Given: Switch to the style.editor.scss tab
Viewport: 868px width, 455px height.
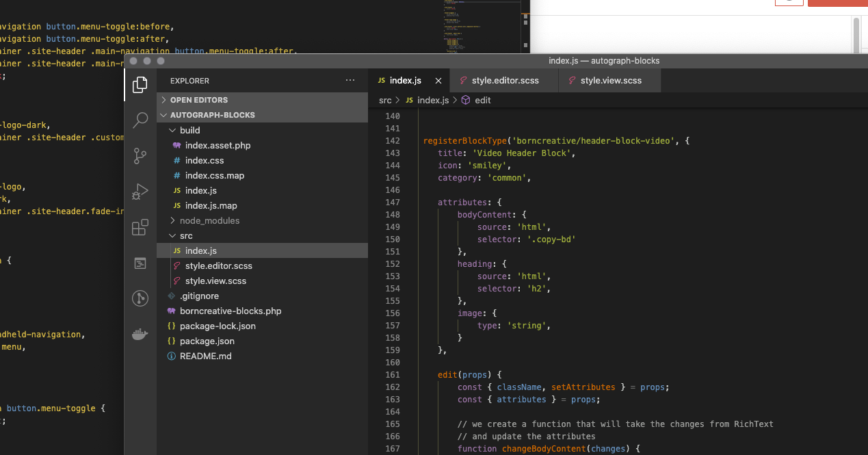Looking at the screenshot, I should click(x=505, y=81).
